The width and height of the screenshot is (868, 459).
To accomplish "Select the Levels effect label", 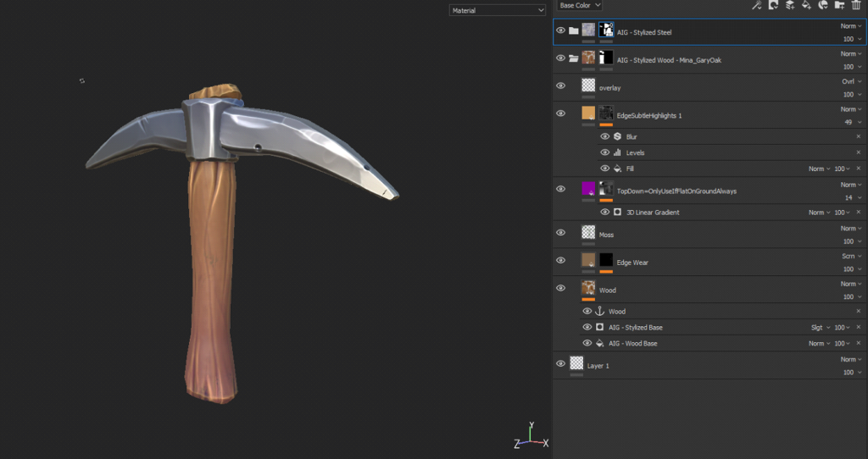I will coord(635,152).
